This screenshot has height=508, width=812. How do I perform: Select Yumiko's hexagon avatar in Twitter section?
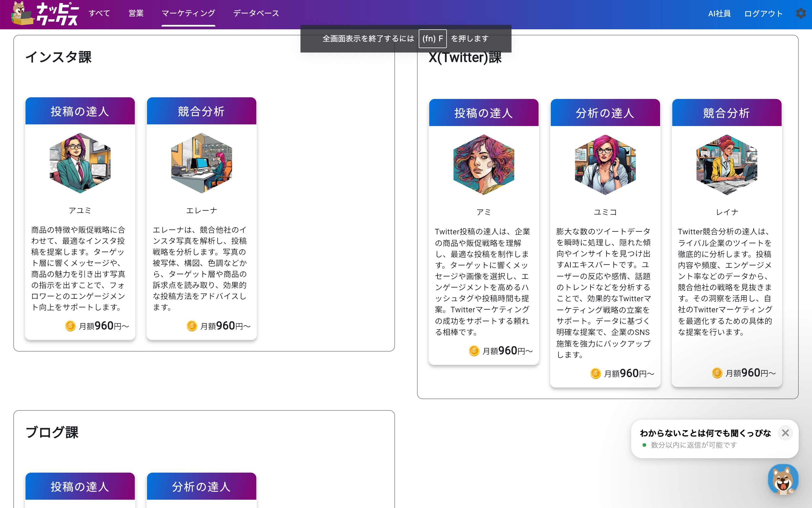pyautogui.click(x=605, y=165)
